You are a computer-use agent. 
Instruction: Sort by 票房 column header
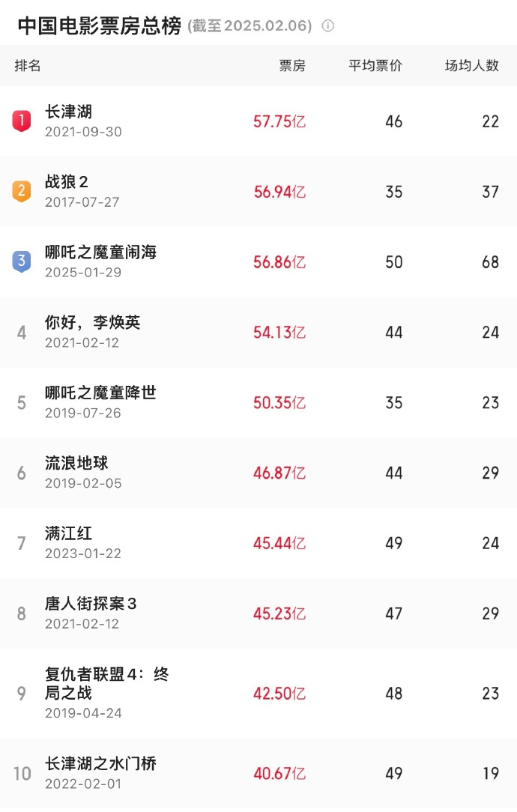coord(292,65)
